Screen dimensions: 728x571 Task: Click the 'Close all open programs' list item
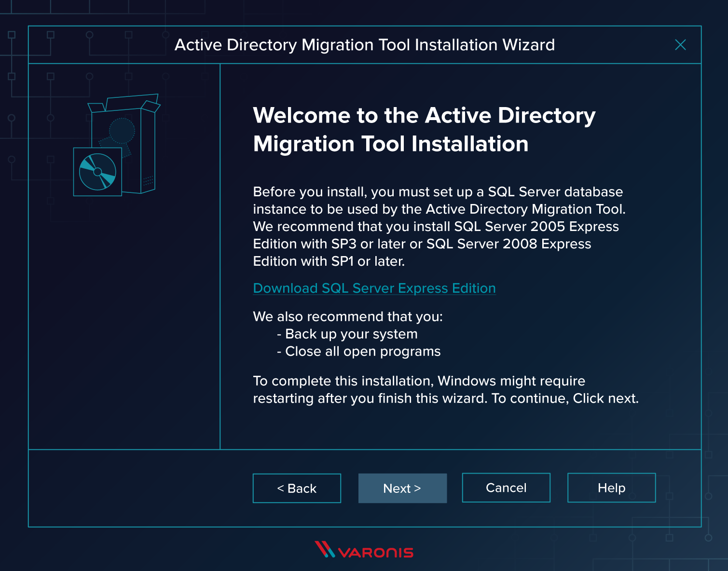[358, 351]
